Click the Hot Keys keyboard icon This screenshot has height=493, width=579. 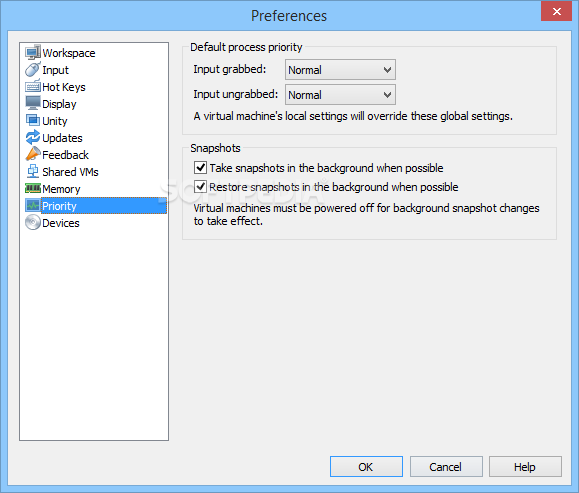click(x=33, y=86)
